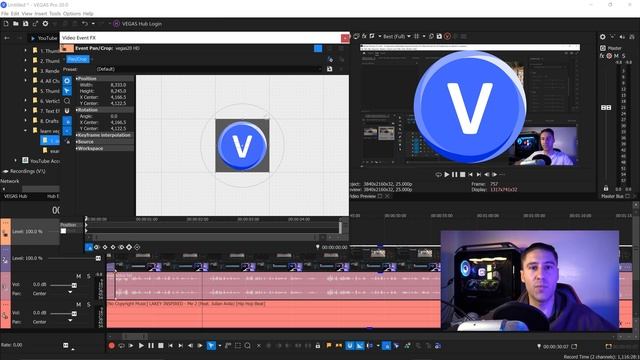Viewport: 640px width, 360px height.
Task: Play timeline from the main transport bar
Action: coord(141,345)
